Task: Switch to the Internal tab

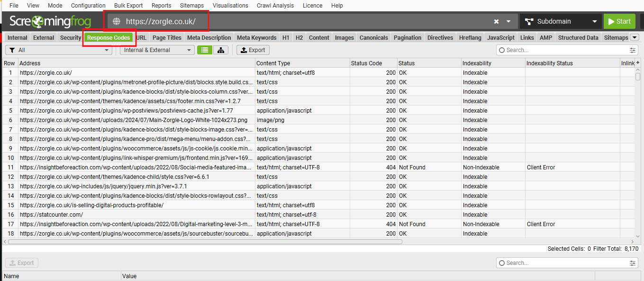Action: [18, 38]
